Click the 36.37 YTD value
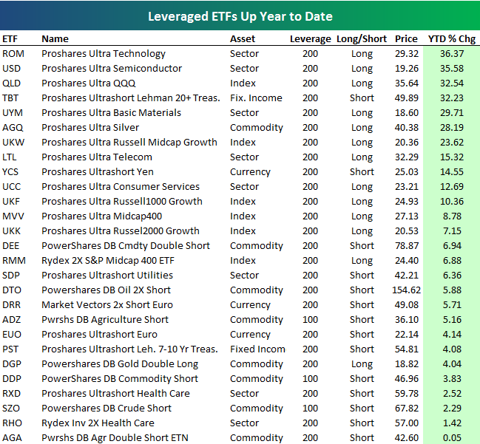Viewport: 480px width, 444px height. 452,54
